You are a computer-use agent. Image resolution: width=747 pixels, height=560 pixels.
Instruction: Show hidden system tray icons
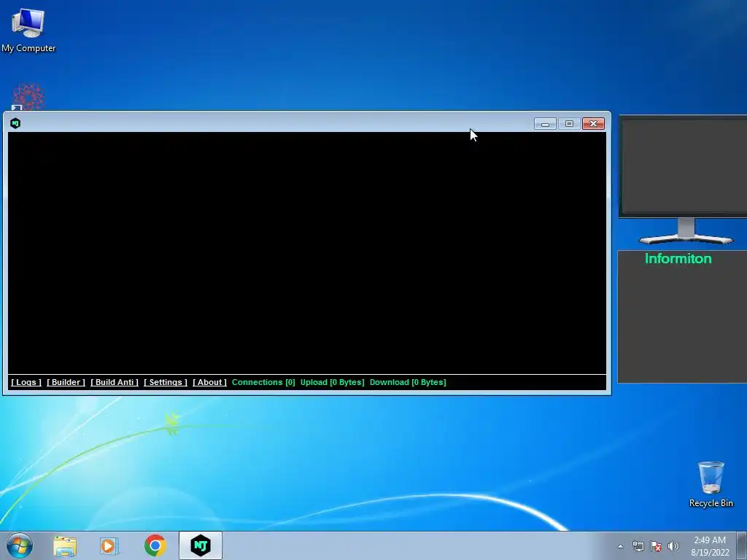pyautogui.click(x=620, y=546)
